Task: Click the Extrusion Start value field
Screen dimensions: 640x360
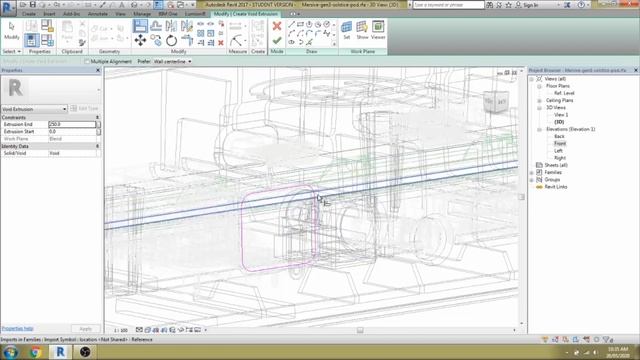Action: pos(72,131)
